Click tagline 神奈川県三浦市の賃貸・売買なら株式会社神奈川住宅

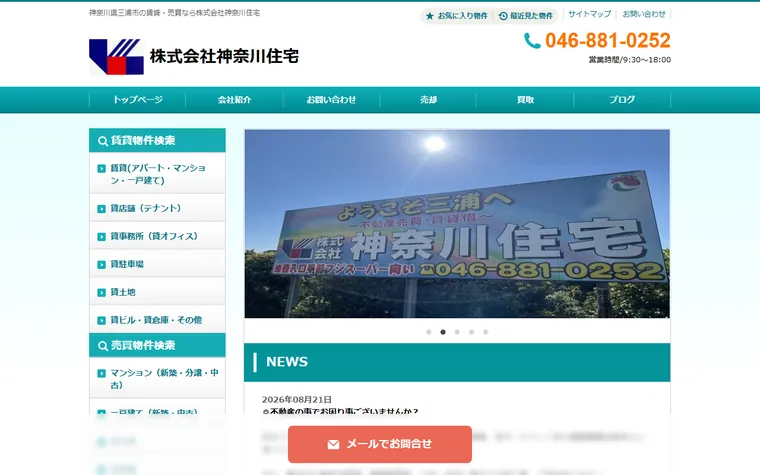click(174, 13)
